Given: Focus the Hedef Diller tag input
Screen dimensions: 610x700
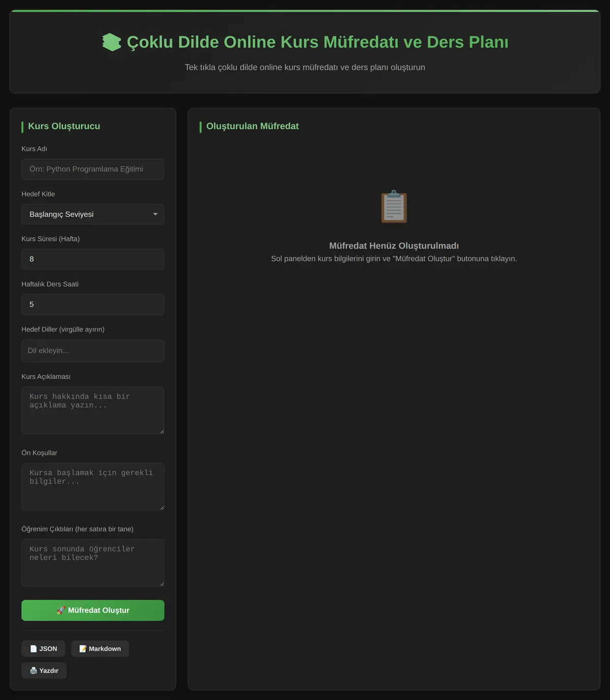Looking at the screenshot, I should 93,351.
